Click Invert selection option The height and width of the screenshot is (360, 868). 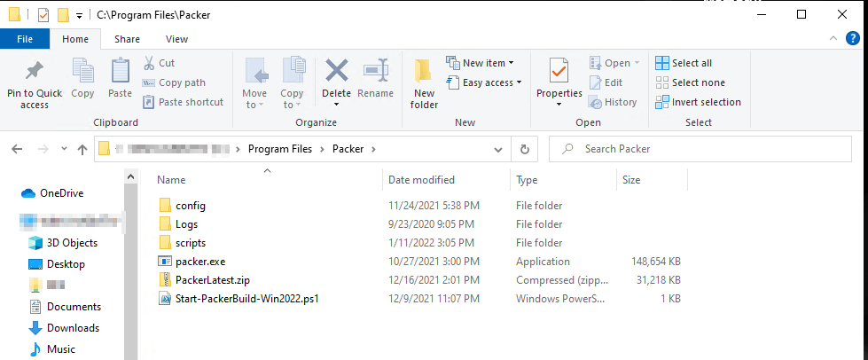click(698, 102)
